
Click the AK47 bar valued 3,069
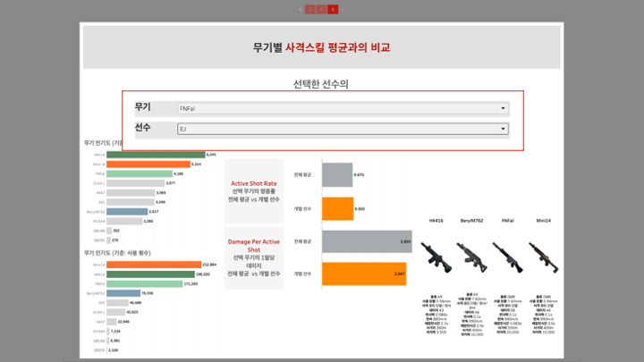click(131, 192)
